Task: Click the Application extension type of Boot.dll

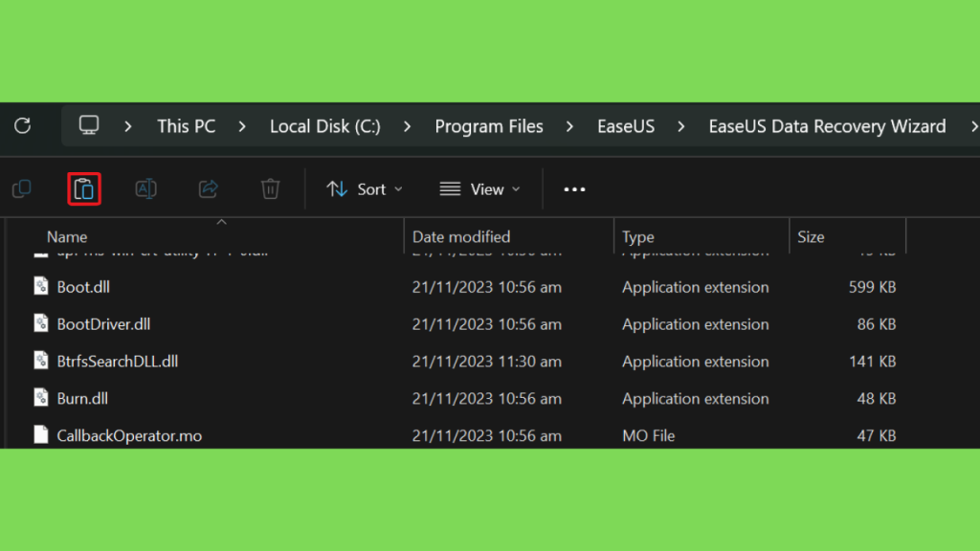Action: [x=695, y=287]
